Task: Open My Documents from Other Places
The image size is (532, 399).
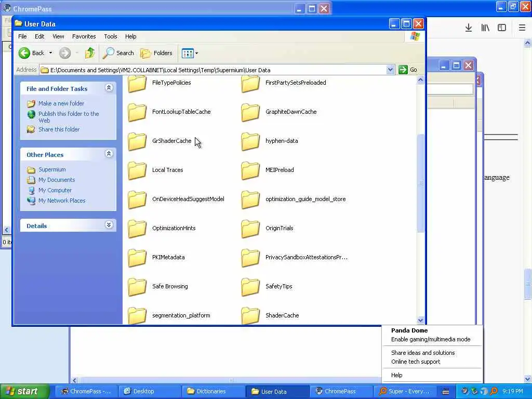Action: click(x=57, y=180)
